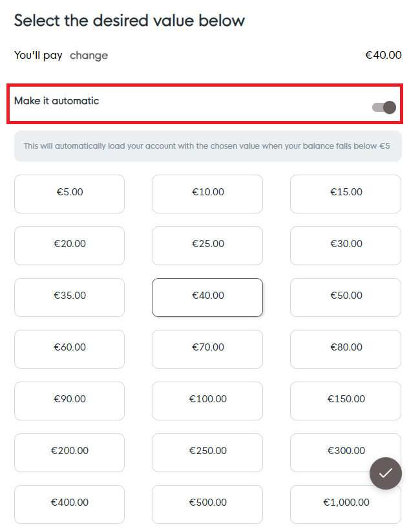
Task: Select the €100.00 top-up value
Action: 207,401
